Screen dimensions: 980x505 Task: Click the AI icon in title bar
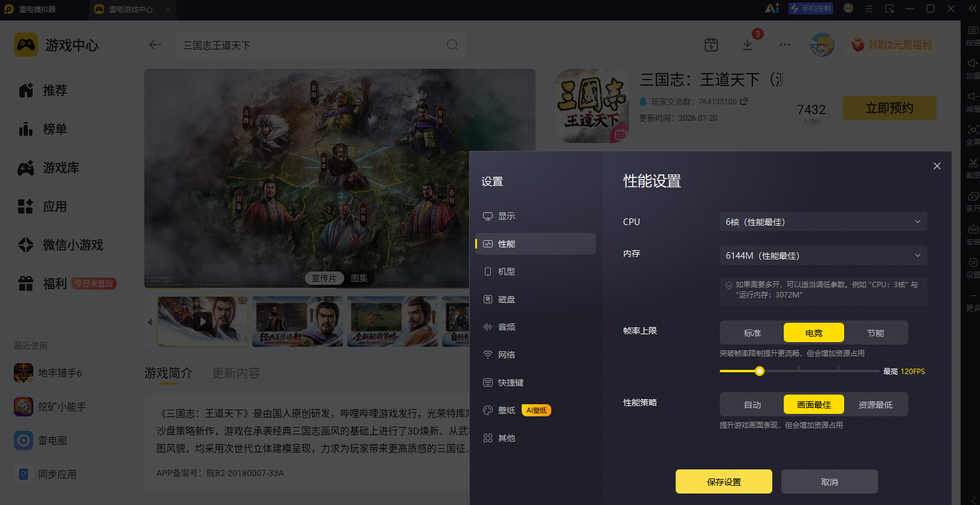coord(772,8)
